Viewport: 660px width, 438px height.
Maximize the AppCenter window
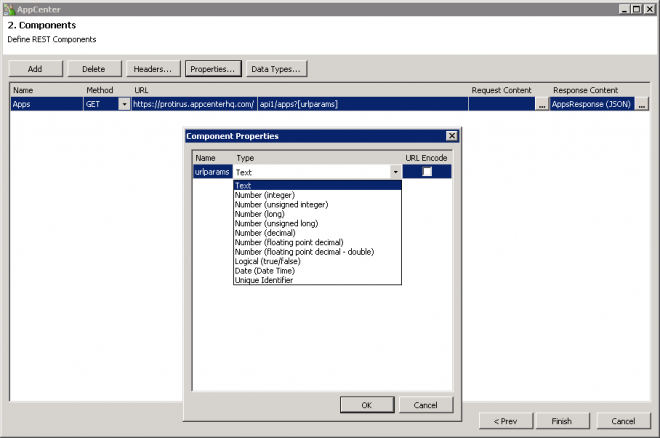point(637,9)
